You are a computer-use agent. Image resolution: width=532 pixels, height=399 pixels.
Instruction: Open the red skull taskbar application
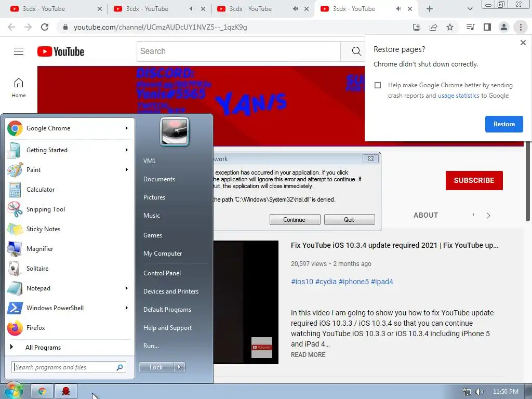pos(66,392)
